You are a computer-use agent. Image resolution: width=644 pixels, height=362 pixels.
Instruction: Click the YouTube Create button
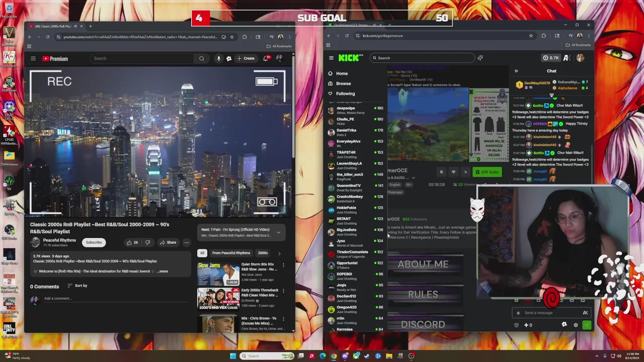[x=246, y=58]
